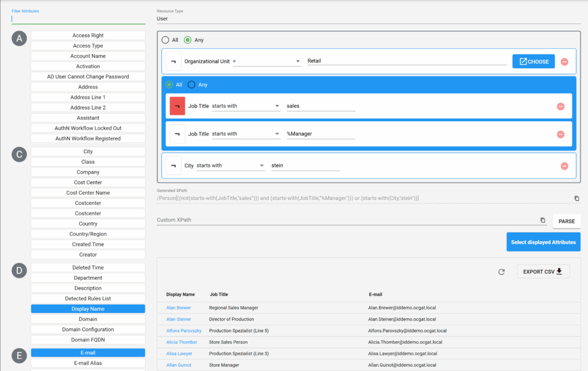The image size is (588, 371).
Task: Select the Department attribute
Action: click(x=88, y=278)
